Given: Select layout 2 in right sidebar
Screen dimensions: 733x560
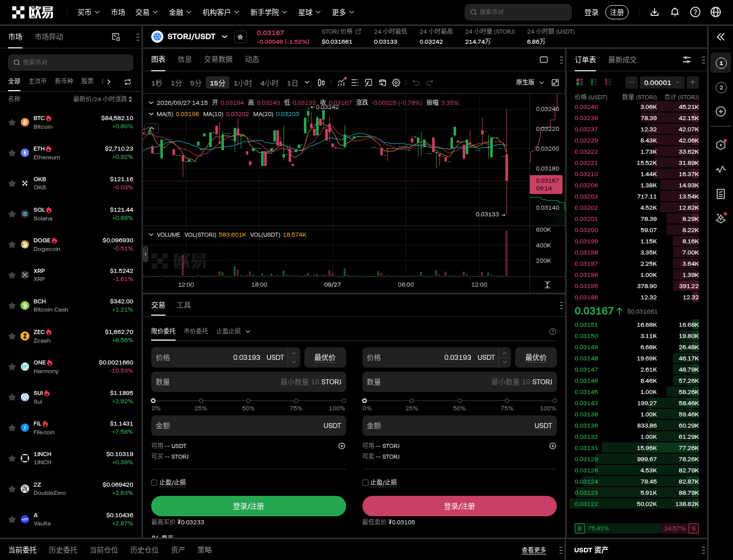Looking at the screenshot, I should coord(721,88).
